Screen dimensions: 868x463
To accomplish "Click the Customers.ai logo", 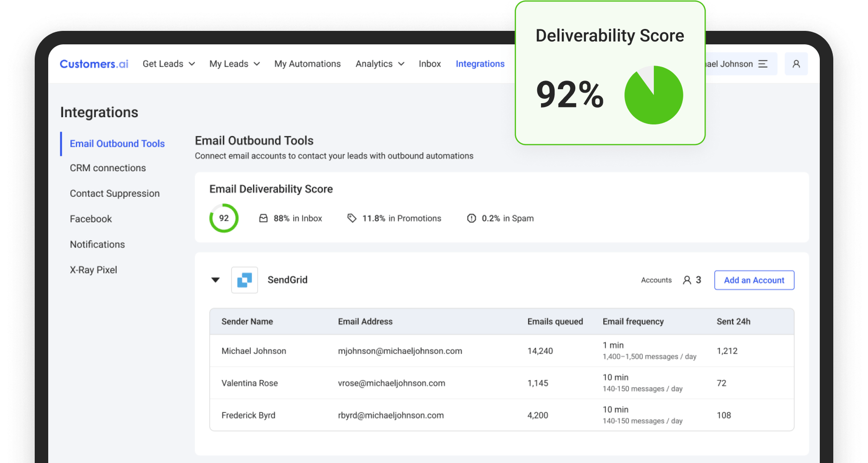I will (x=94, y=64).
